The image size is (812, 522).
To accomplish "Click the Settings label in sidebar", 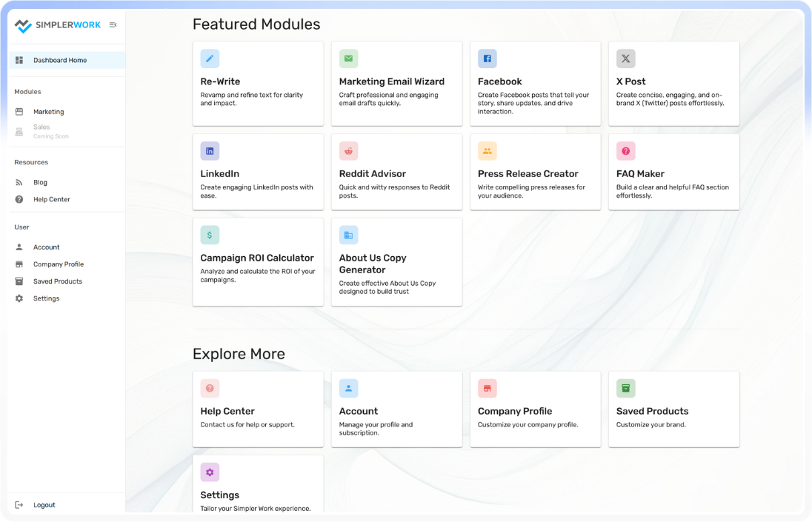I will tap(46, 298).
